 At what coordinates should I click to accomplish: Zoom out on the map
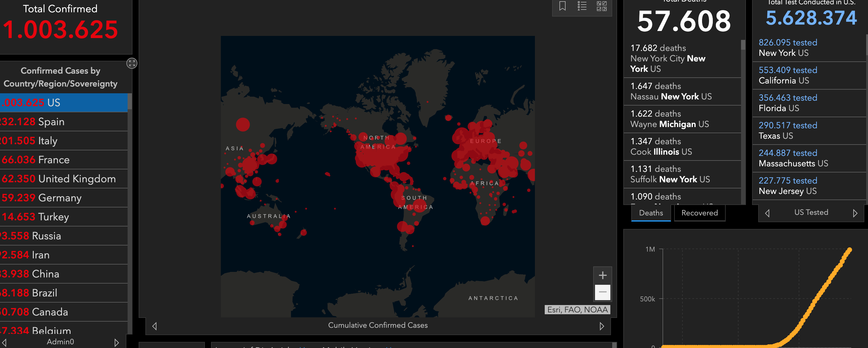602,292
